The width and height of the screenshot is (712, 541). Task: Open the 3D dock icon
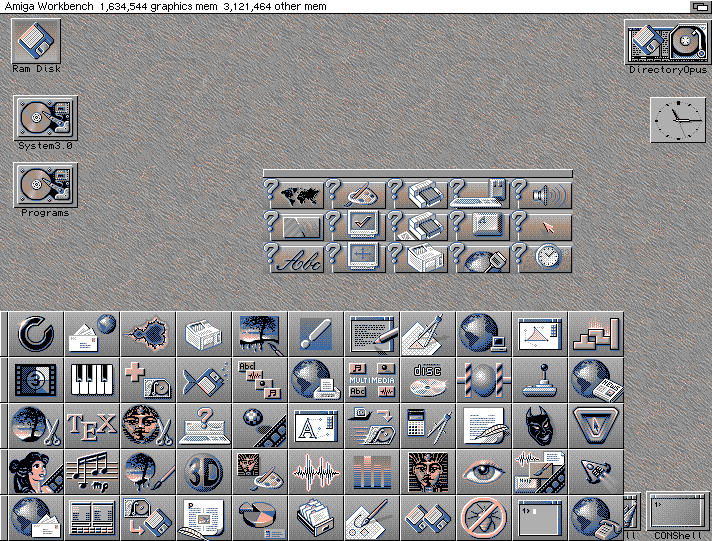(x=204, y=472)
